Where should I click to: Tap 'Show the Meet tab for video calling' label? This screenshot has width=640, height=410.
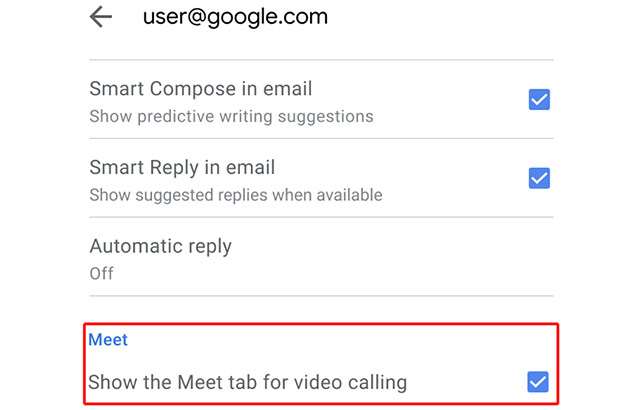click(x=247, y=382)
